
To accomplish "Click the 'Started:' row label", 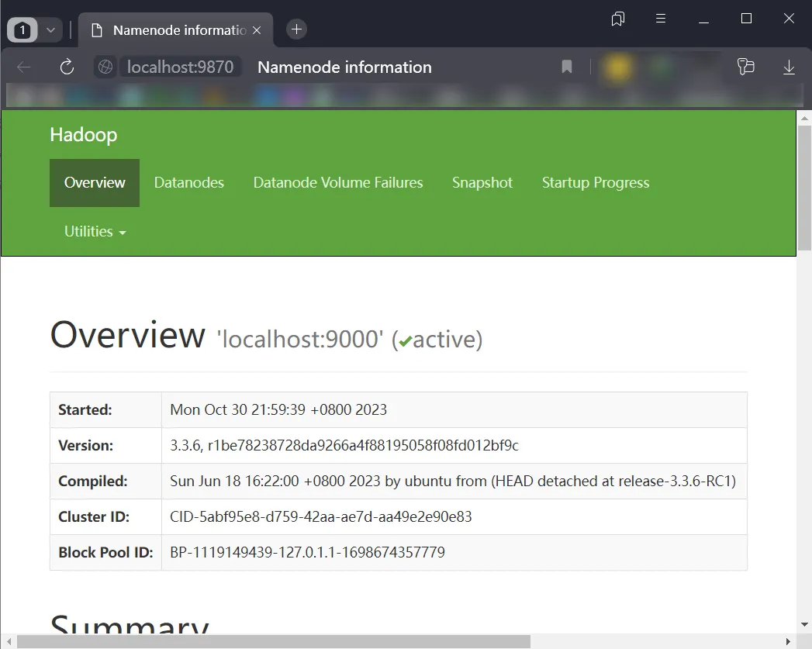I will pos(85,410).
